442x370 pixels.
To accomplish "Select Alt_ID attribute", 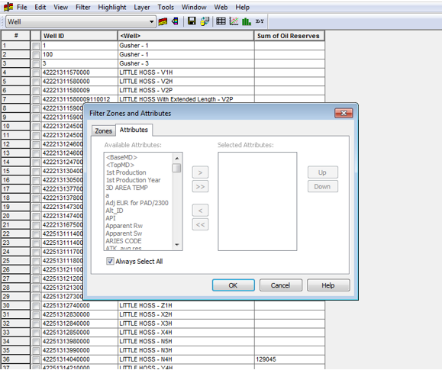I will click(x=114, y=211).
